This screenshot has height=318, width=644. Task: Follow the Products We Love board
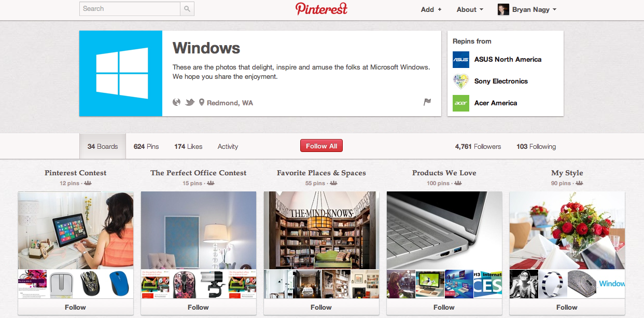[x=444, y=307]
